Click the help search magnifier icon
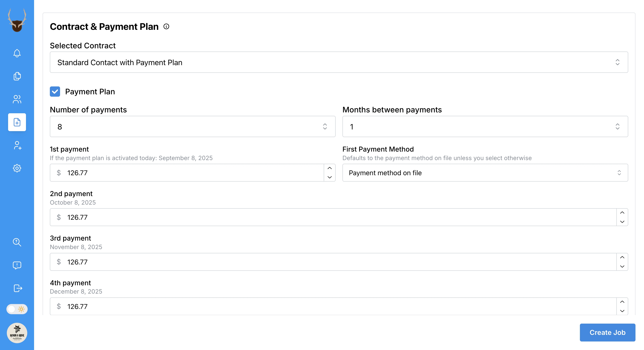Viewport: 644px width, 350px height. click(17, 242)
